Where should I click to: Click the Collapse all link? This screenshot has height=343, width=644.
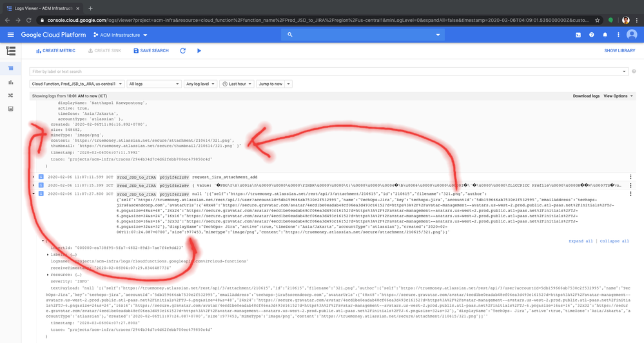pos(614,241)
